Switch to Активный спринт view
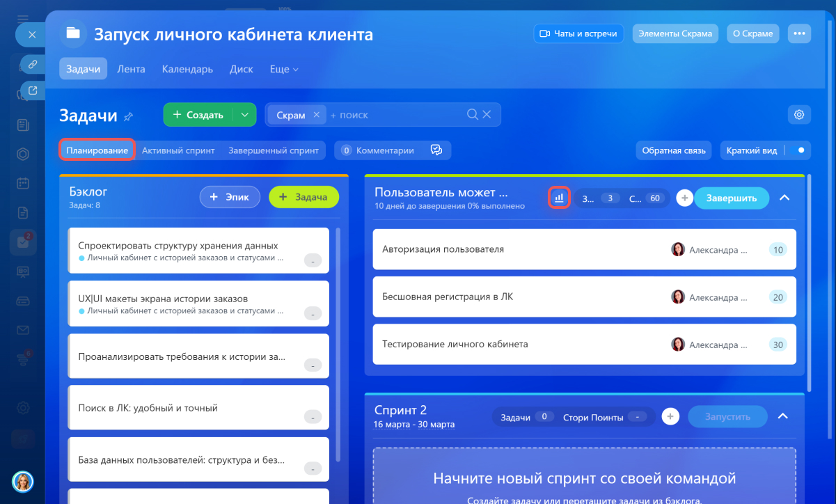This screenshot has height=504, width=836. [178, 150]
